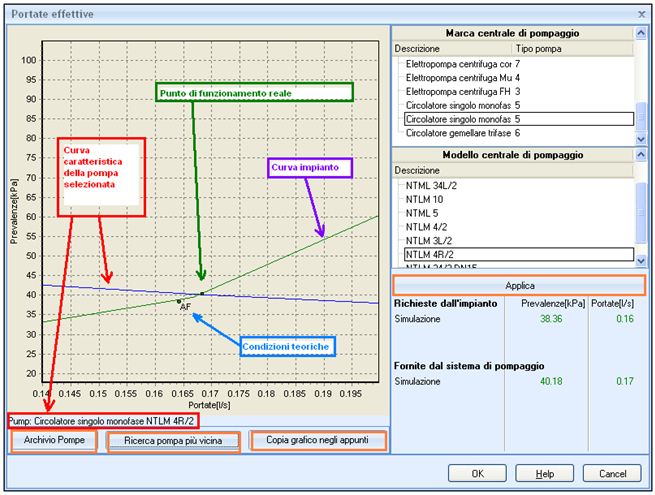The width and height of the screenshot is (655, 495).
Task: Open Help for this dialog
Action: (544, 472)
